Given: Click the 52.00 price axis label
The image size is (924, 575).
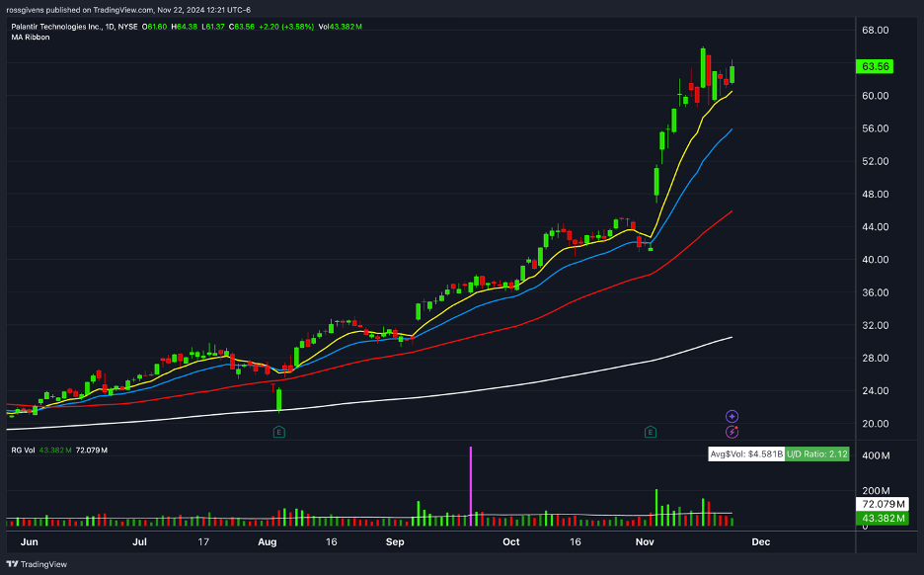Looking at the screenshot, I should [875, 161].
